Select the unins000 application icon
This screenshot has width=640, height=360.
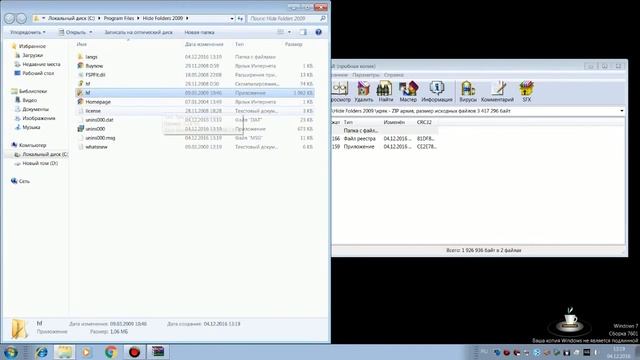coord(80,129)
